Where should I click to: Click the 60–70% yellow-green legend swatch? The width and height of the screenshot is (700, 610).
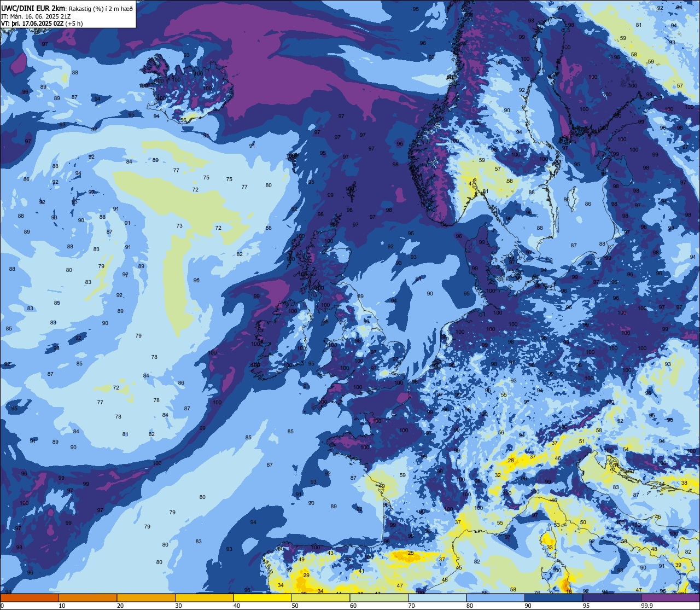[379, 597]
